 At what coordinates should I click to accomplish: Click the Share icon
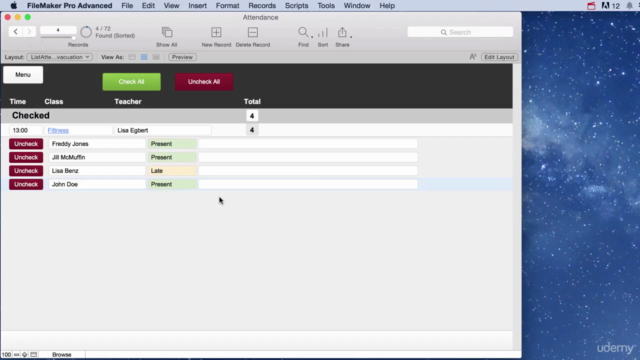point(342,32)
